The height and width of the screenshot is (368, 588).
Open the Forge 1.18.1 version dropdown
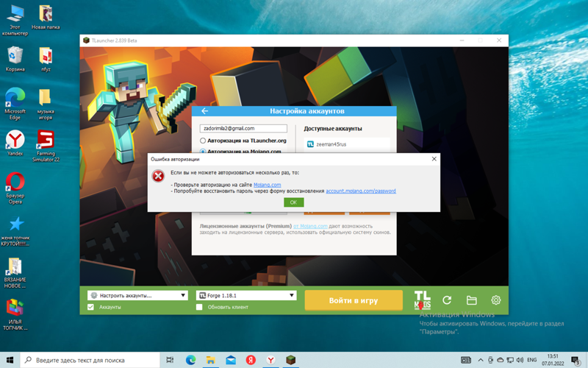tap(246, 295)
